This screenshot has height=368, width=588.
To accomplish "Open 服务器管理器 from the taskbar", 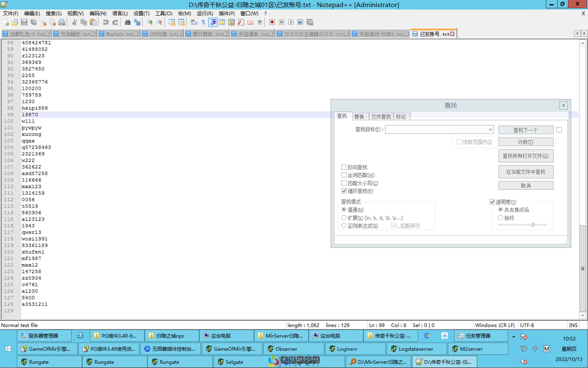I will point(44,336).
